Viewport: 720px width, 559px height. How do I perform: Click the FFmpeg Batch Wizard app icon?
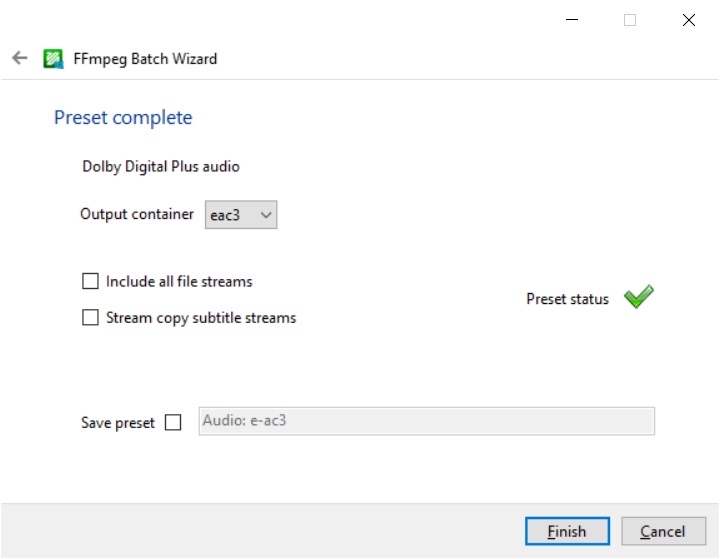click(x=53, y=59)
